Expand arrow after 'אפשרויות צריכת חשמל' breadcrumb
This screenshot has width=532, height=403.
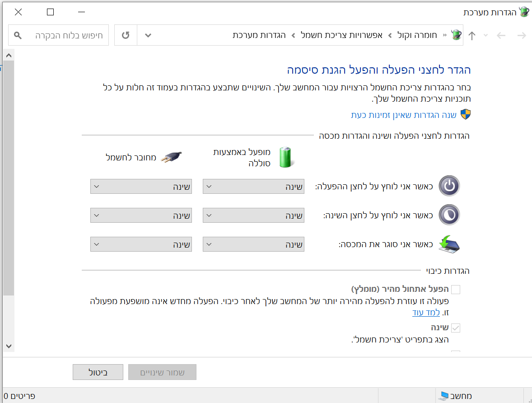click(293, 35)
